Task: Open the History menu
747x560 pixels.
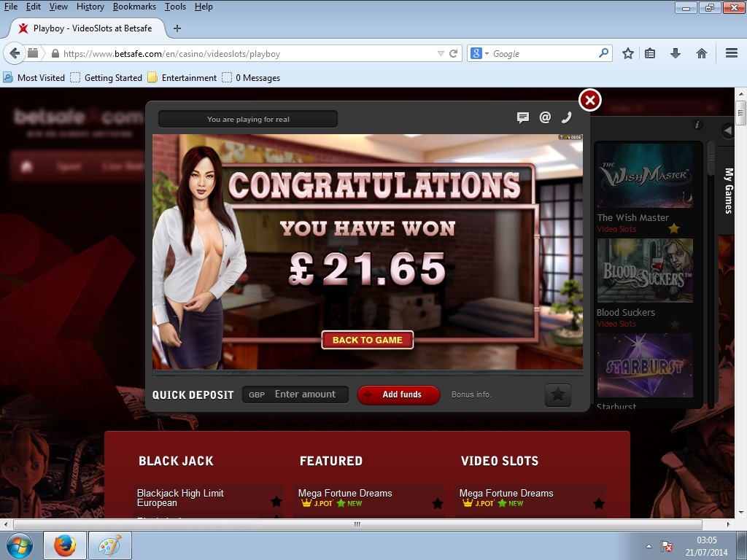Action: coord(90,7)
